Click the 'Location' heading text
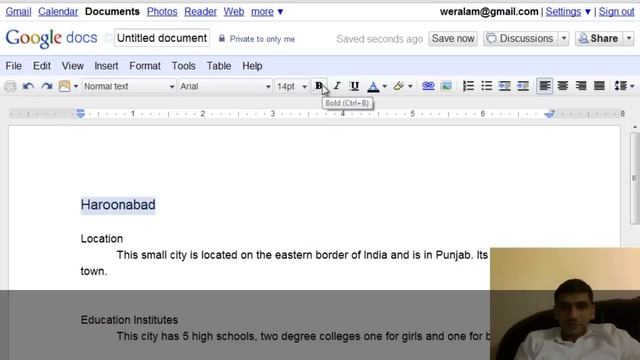Image resolution: width=640 pixels, height=360 pixels. point(102,239)
